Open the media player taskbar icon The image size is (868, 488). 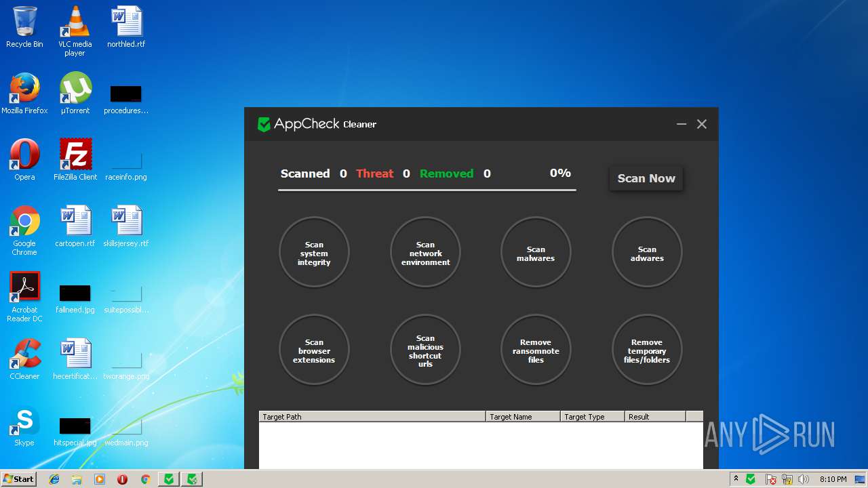pos(100,479)
